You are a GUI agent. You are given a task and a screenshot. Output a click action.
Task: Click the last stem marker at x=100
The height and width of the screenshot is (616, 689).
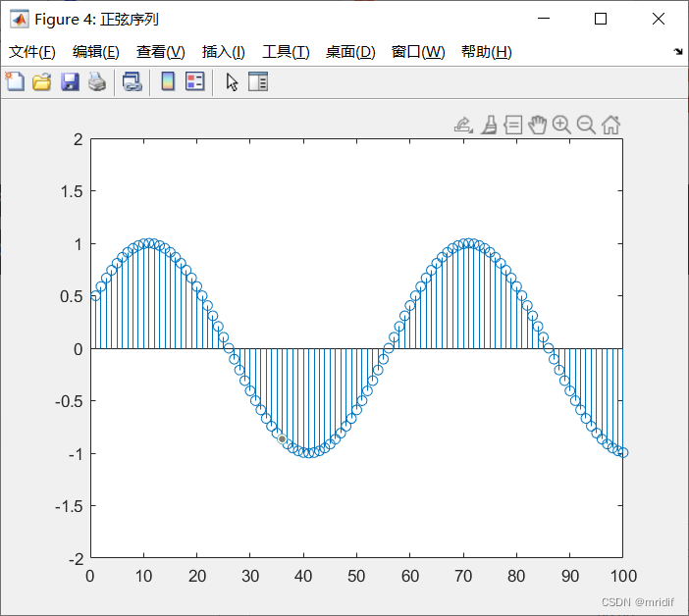[x=623, y=452]
